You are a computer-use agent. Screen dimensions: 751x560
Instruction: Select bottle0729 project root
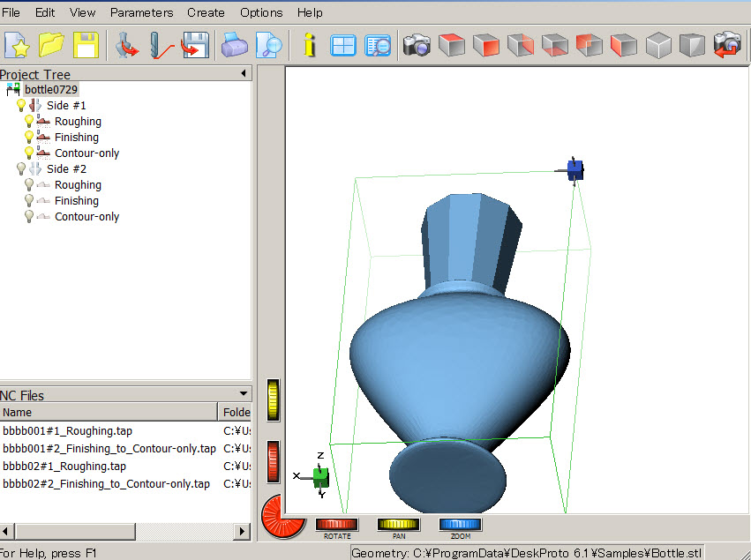point(51,89)
